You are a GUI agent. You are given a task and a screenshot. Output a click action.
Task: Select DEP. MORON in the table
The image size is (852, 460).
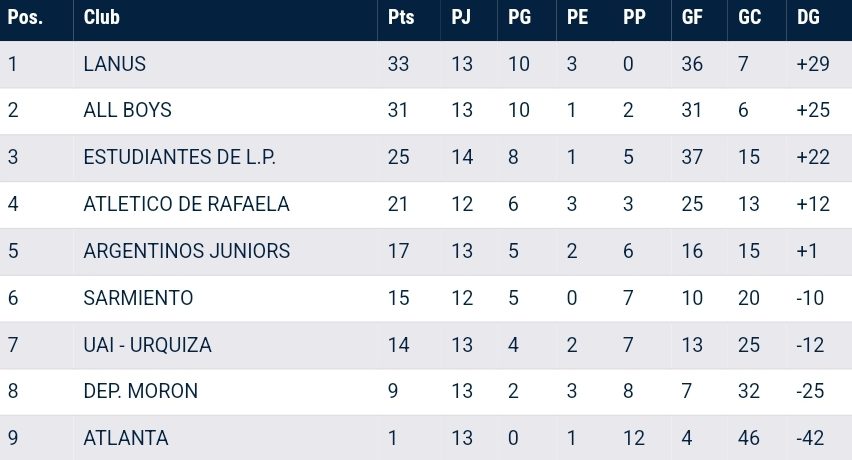(x=141, y=391)
